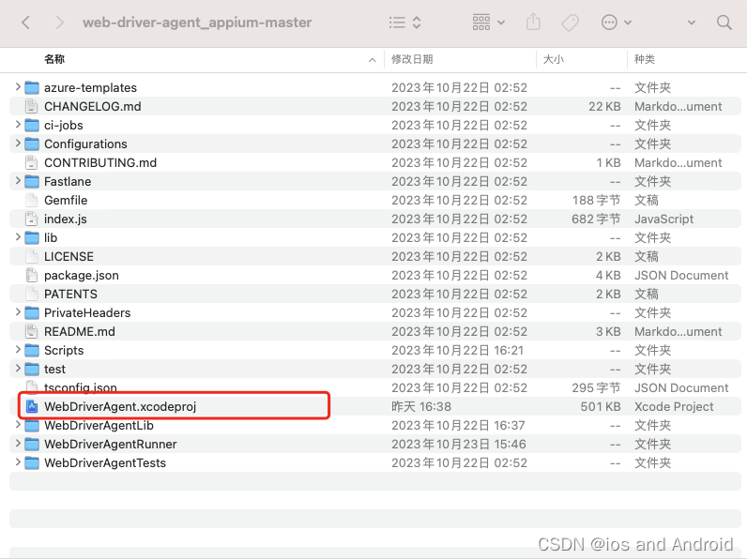The image size is (747, 560).
Task: Select the Gemfile document icon
Action: [32, 200]
